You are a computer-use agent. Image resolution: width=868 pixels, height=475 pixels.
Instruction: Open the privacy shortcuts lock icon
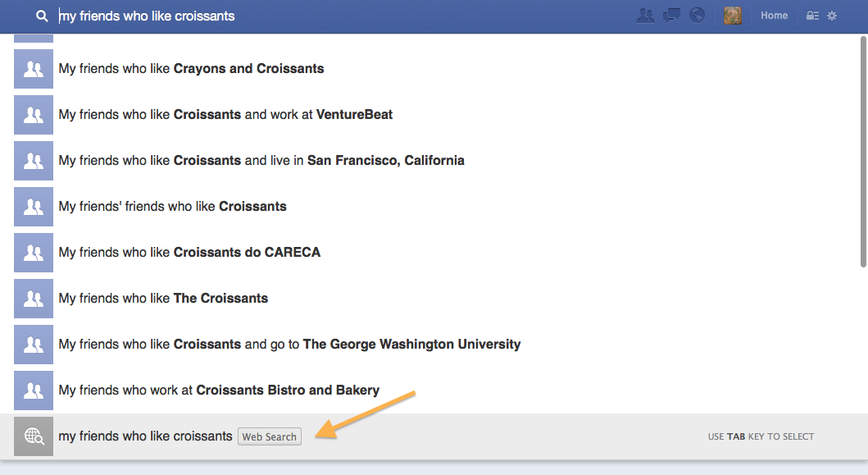812,16
